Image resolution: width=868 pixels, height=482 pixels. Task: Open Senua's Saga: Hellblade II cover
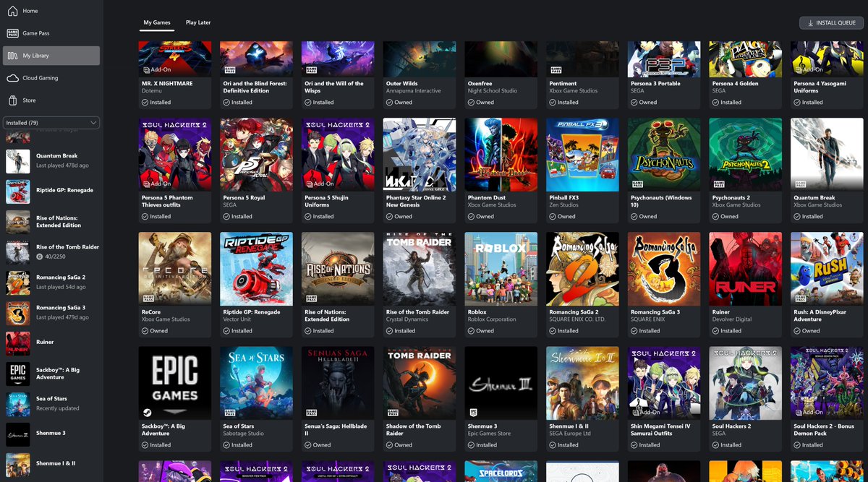click(x=338, y=383)
